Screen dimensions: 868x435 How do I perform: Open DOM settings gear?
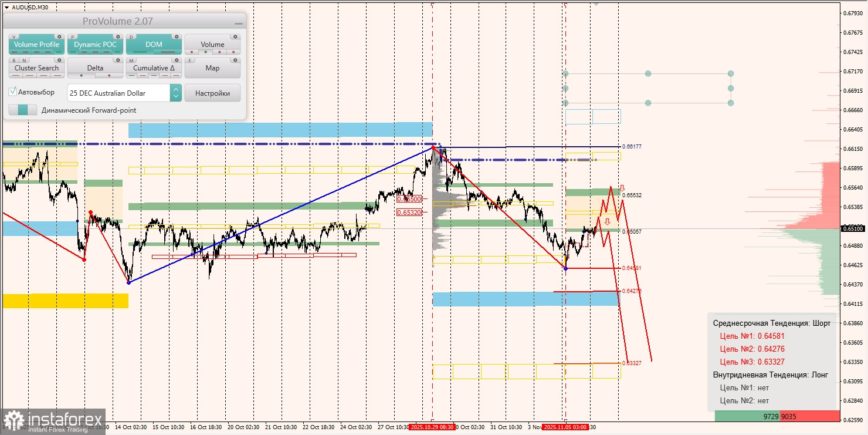click(x=177, y=36)
